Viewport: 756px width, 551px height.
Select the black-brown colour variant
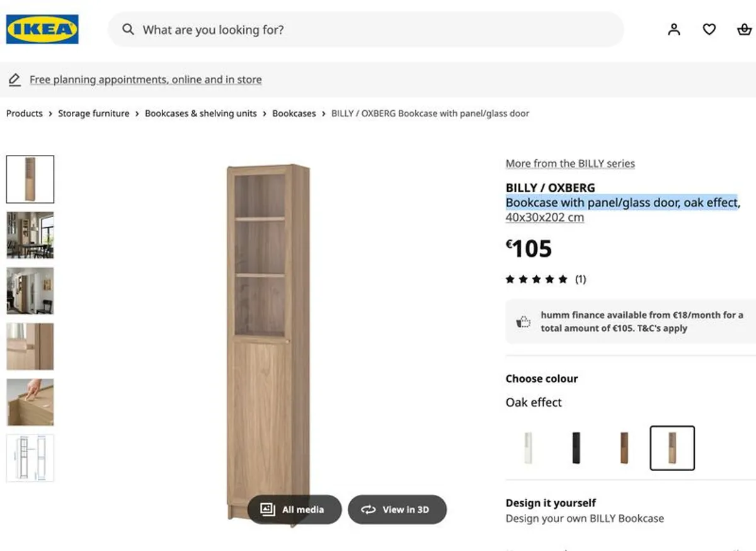(575, 448)
